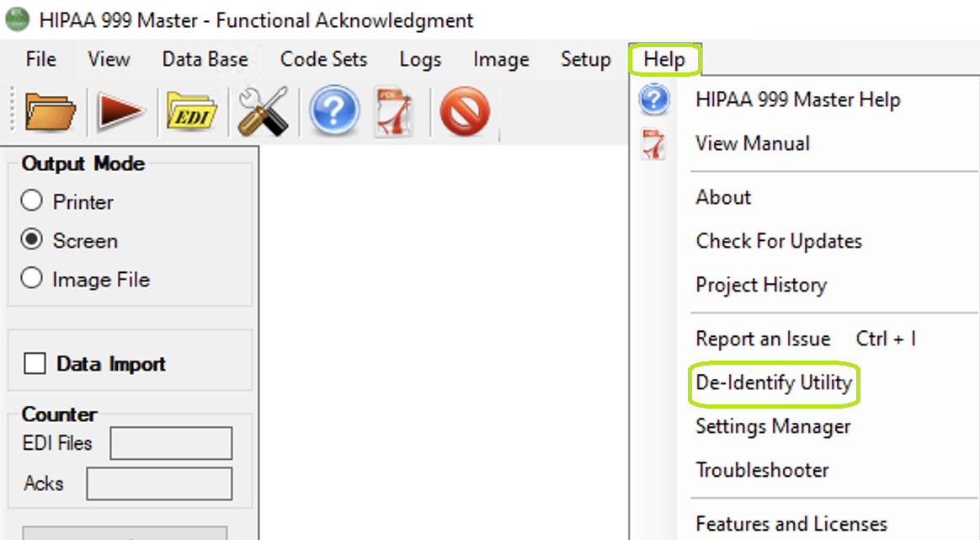Open the EDI folder toolbar icon

click(x=191, y=112)
